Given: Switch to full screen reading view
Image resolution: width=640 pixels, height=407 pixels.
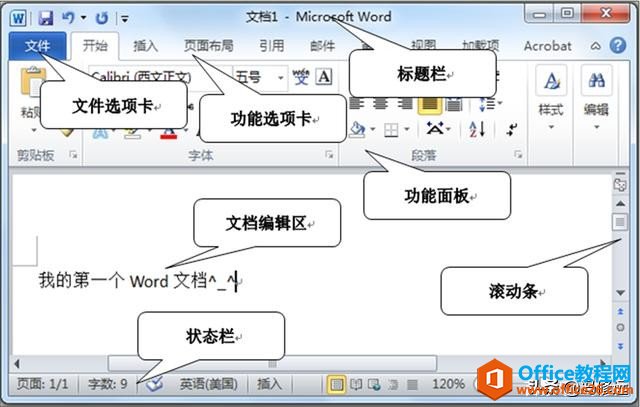Looking at the screenshot, I should point(356,384).
